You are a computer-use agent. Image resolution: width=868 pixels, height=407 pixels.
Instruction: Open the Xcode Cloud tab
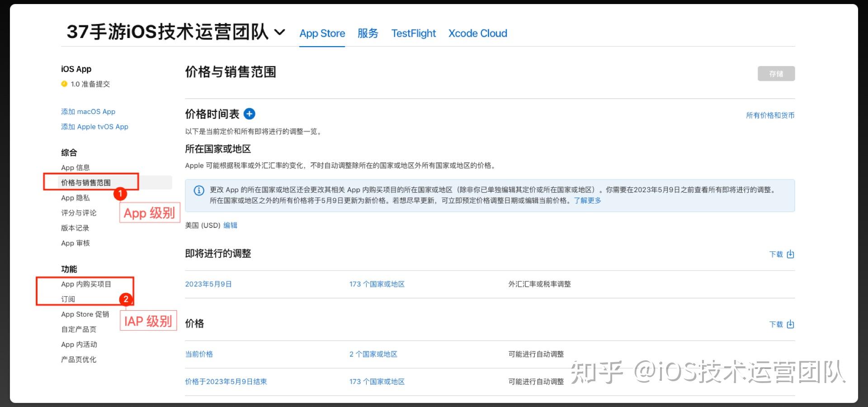pyautogui.click(x=477, y=33)
